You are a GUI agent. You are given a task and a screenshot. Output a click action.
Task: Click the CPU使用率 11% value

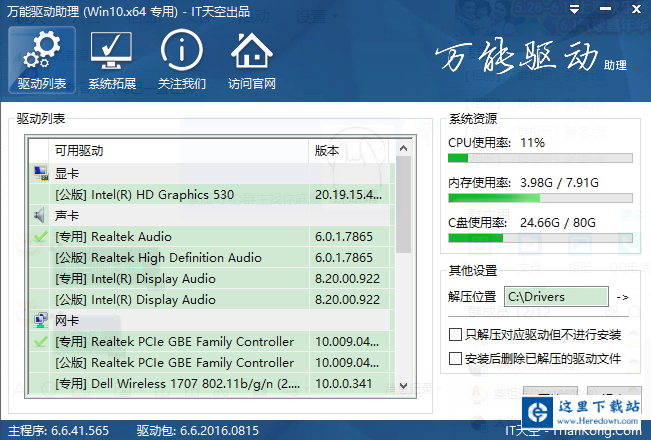click(x=532, y=143)
